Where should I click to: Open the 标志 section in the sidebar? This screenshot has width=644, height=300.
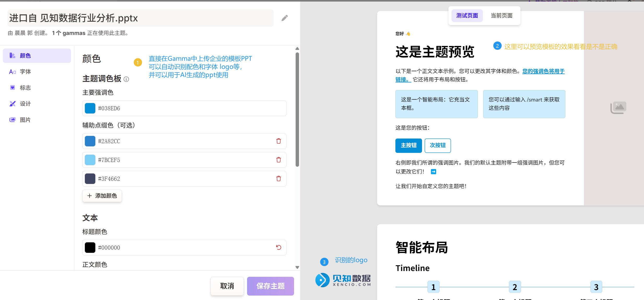coord(25,87)
